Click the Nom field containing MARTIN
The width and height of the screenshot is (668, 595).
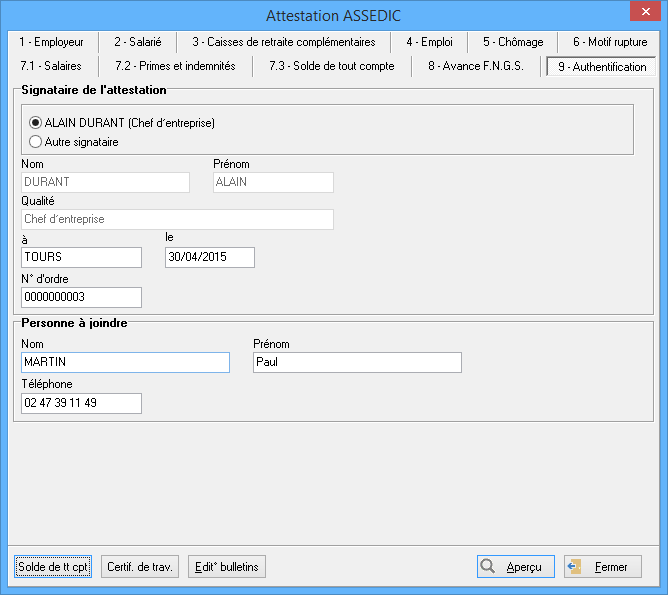tap(125, 362)
